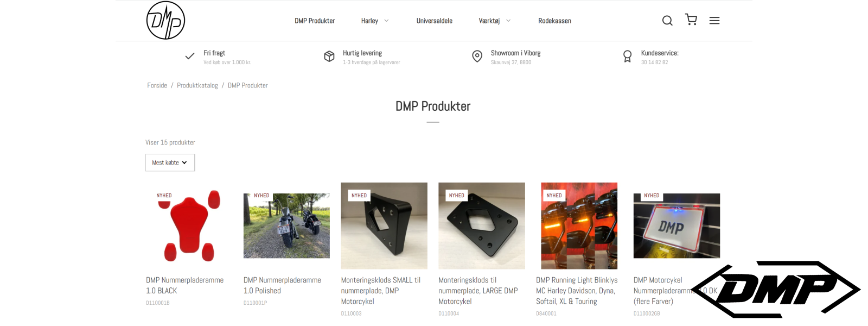Open the Mest købte sorting dropdown
The width and height of the screenshot is (868, 326).
pos(170,162)
